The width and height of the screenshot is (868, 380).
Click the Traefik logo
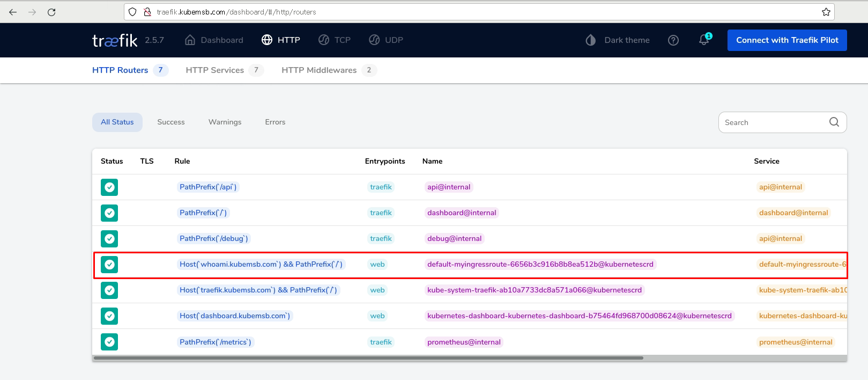(115, 40)
